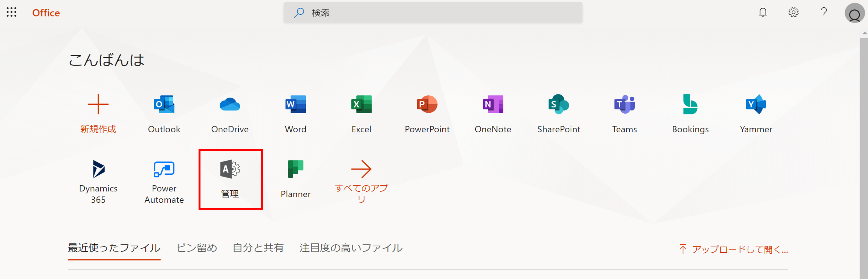Launch Outlook
Viewport: 868px width, 279px height.
[x=164, y=114]
